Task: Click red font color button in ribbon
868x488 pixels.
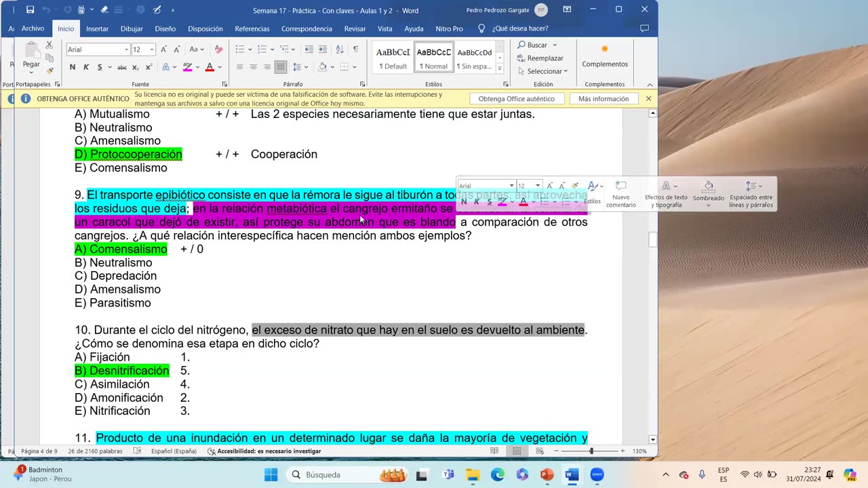Action: click(209, 67)
